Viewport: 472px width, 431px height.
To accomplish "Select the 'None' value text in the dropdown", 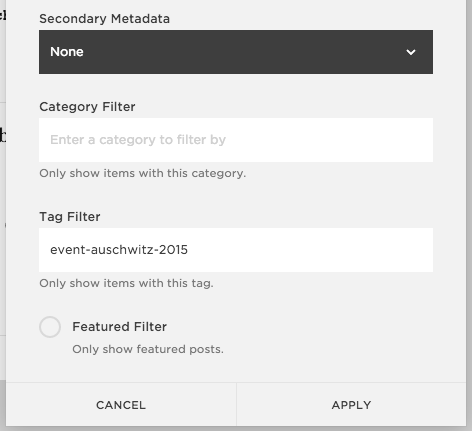I will pos(67,52).
